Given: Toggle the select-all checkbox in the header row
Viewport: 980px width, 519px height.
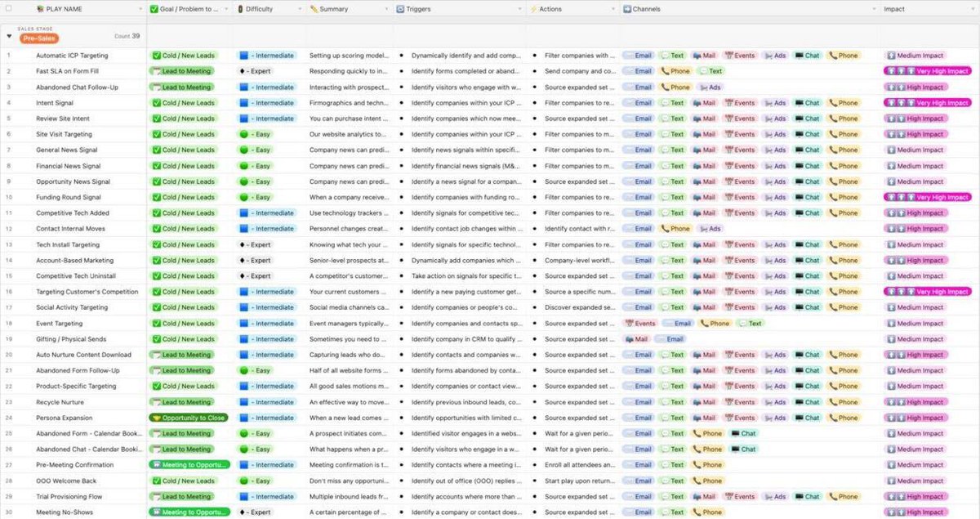Looking at the screenshot, I should (x=10, y=8).
